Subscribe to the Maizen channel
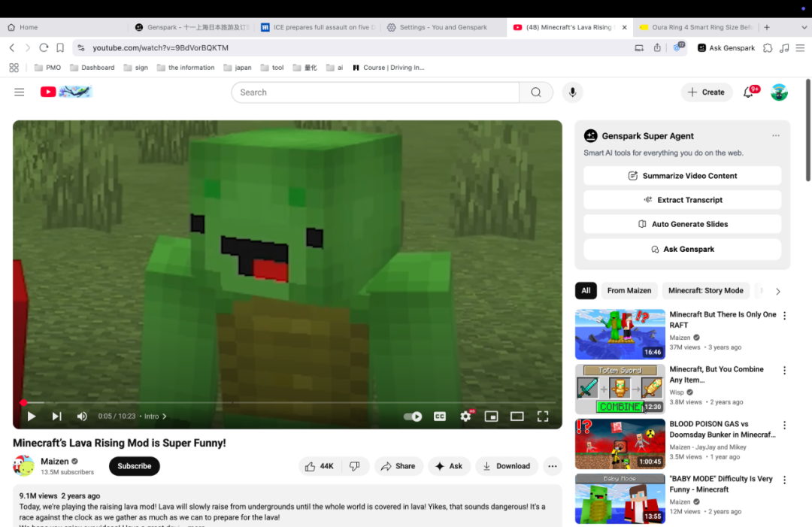This screenshot has width=812, height=527. [x=135, y=466]
